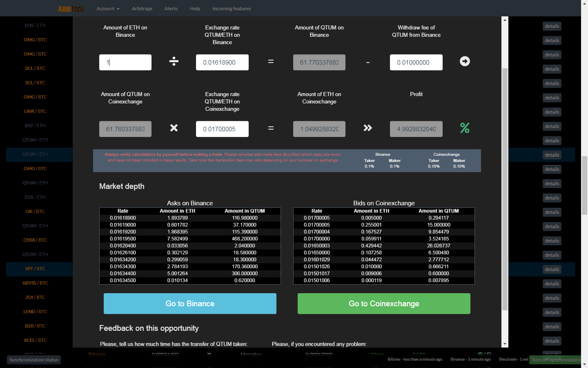Click the Go to Binance button

[x=190, y=303]
